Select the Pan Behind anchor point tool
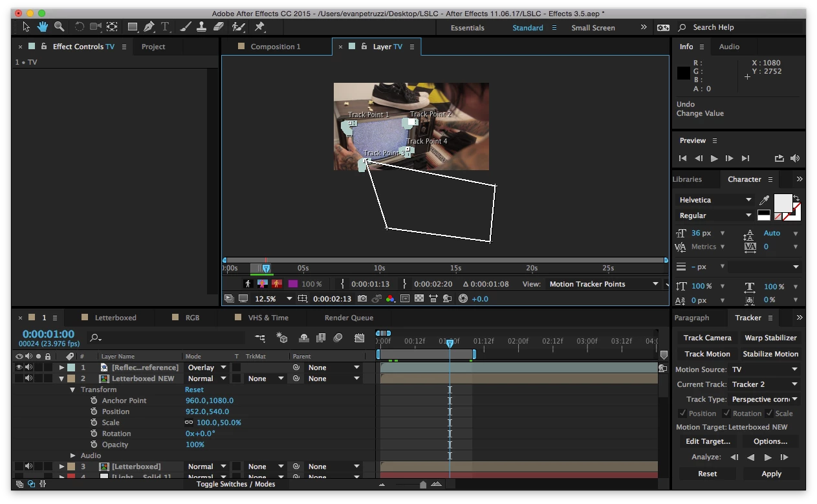Screen dimensions: 817x504 click(112, 27)
